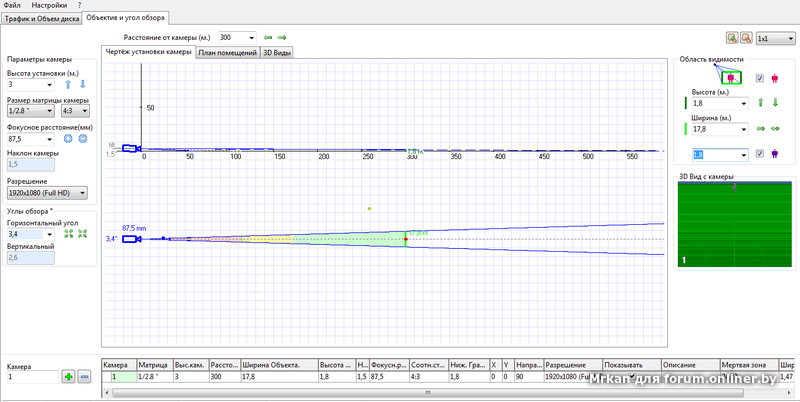Click the blue up arrow for installation height
Screen dimensions: 800x402
tap(68, 85)
